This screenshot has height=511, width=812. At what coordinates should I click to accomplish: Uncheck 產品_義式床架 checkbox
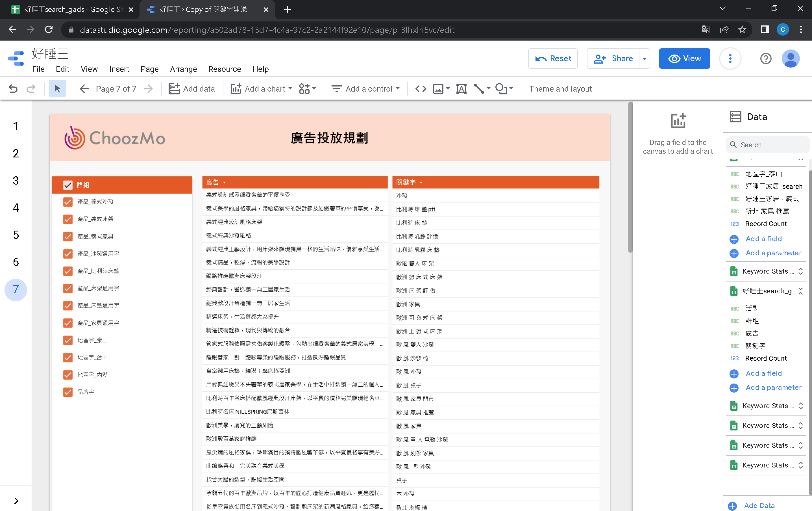click(68, 219)
